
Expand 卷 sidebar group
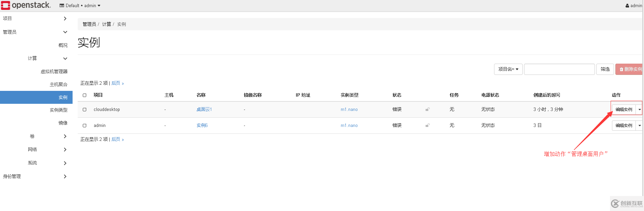pyautogui.click(x=65, y=136)
